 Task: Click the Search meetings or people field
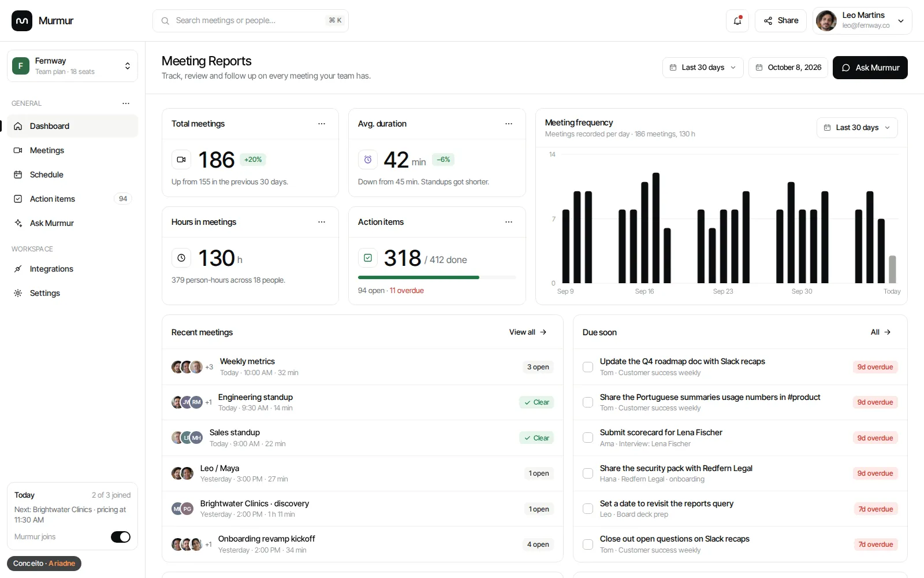(x=251, y=21)
